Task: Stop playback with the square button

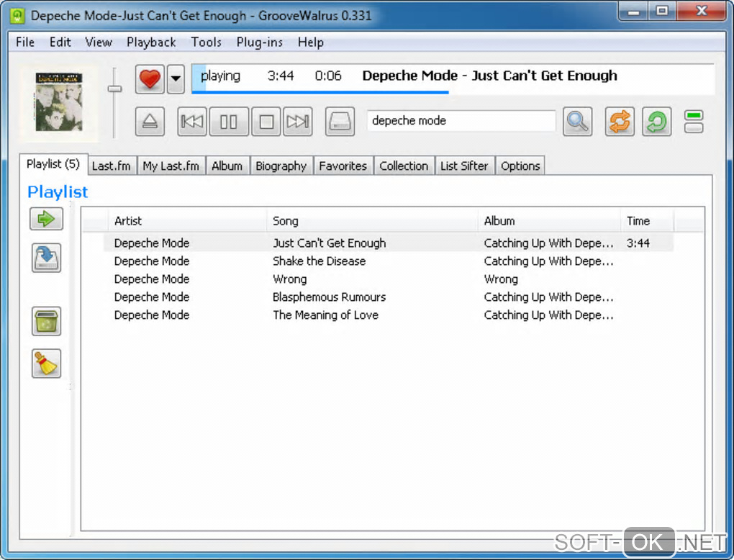Action: tap(266, 122)
